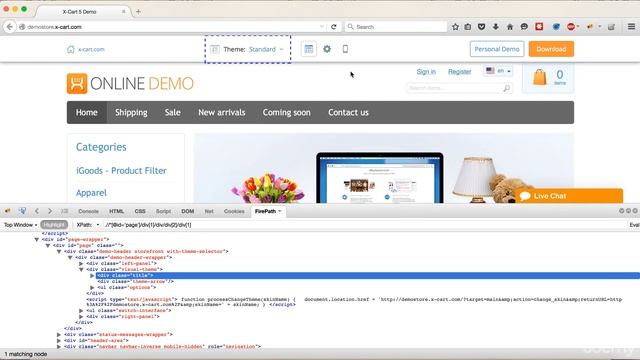Open the language en selector dropdown
This screenshot has height=360, width=640.
tap(498, 71)
